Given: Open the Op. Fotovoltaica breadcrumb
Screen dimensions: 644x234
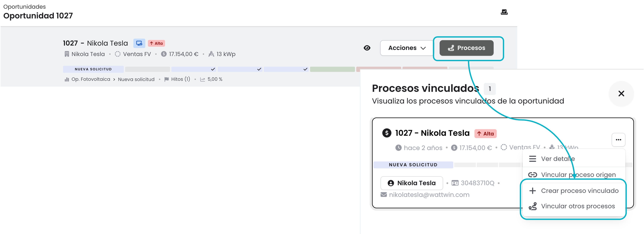Looking at the screenshot, I should pyautogui.click(x=91, y=79).
